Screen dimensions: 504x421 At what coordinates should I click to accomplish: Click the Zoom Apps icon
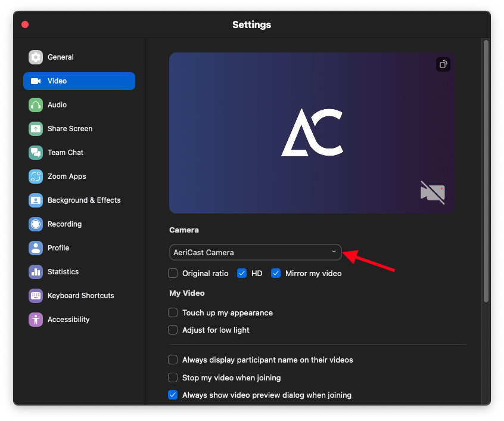pyautogui.click(x=36, y=177)
